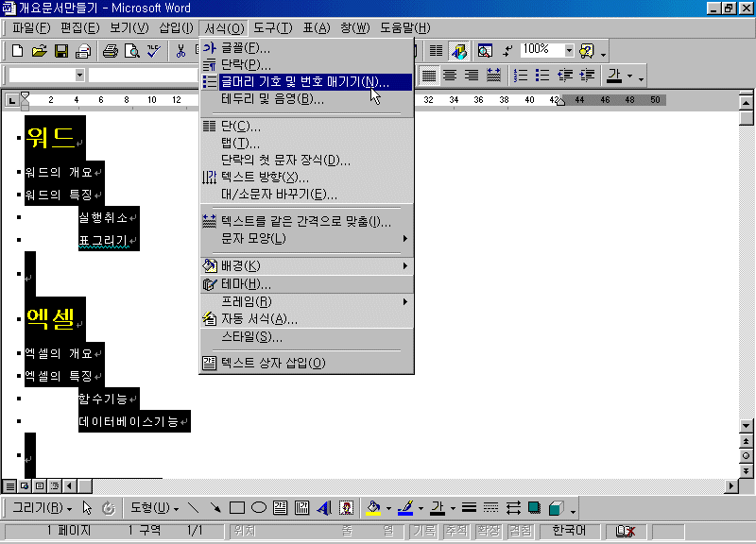
Task: Choose 단(C)... columns entry
Action: tap(306, 127)
